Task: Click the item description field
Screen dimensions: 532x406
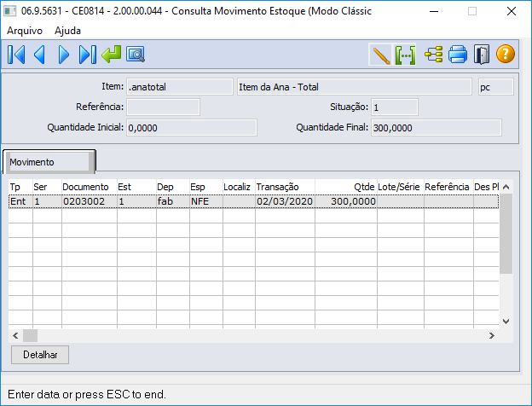Action: 355,87
